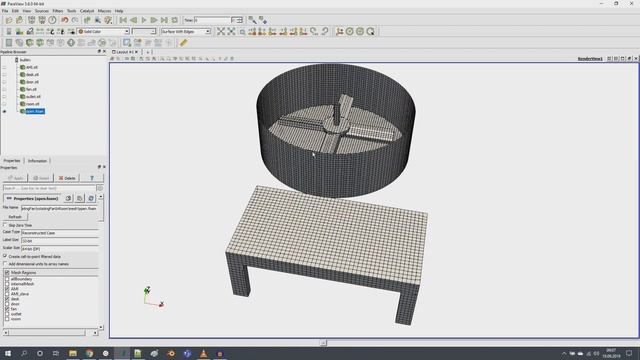Set view direction to -X
The height and width of the screenshot is (360, 640).
pyautogui.click(x=262, y=31)
